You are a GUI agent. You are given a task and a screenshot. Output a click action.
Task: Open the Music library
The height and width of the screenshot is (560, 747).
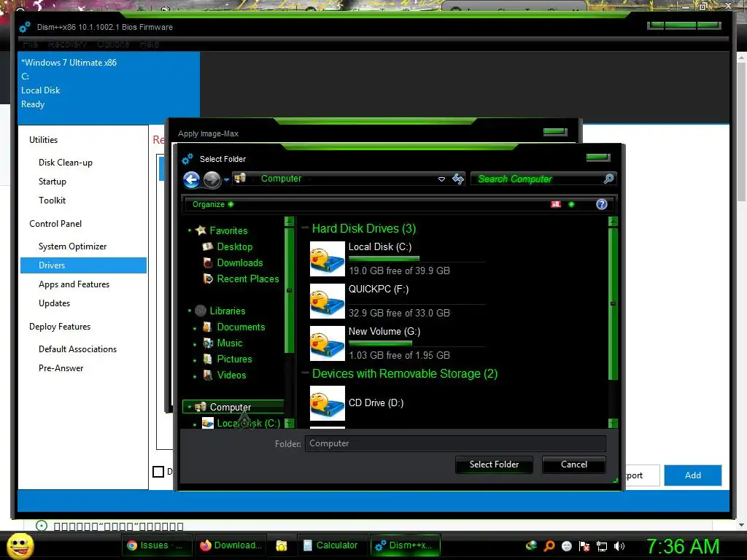point(230,343)
